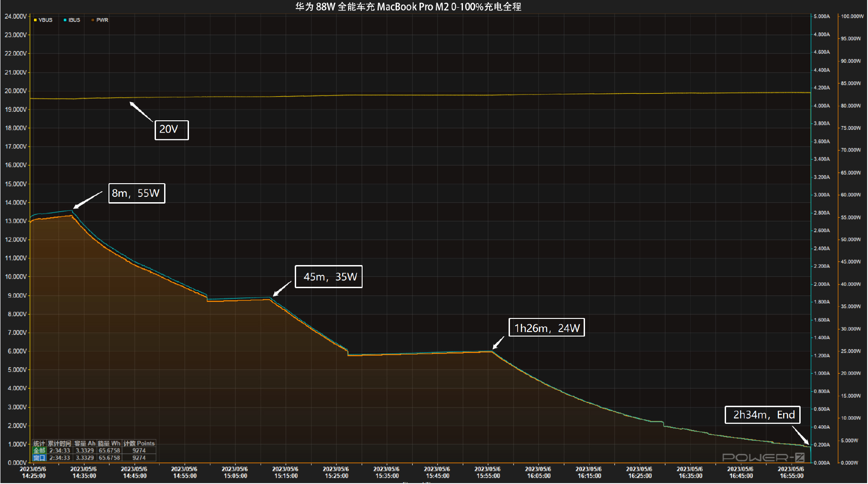The image size is (868, 484).
Task: Select the 窗口 row label in the stats table
Action: click(x=39, y=458)
